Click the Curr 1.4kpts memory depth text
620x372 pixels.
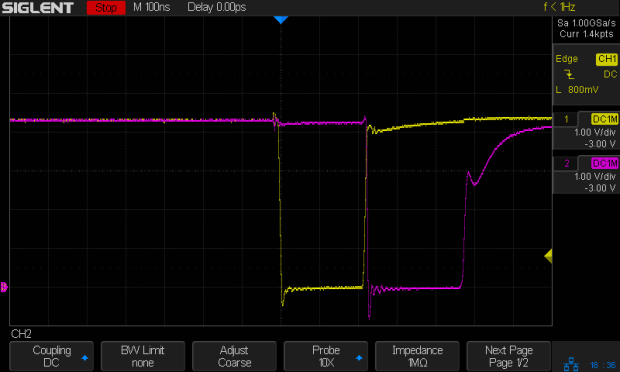586,34
